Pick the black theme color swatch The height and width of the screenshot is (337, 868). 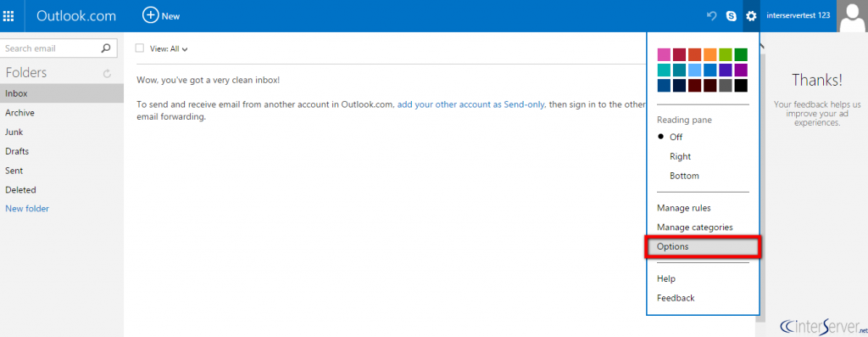(741, 86)
